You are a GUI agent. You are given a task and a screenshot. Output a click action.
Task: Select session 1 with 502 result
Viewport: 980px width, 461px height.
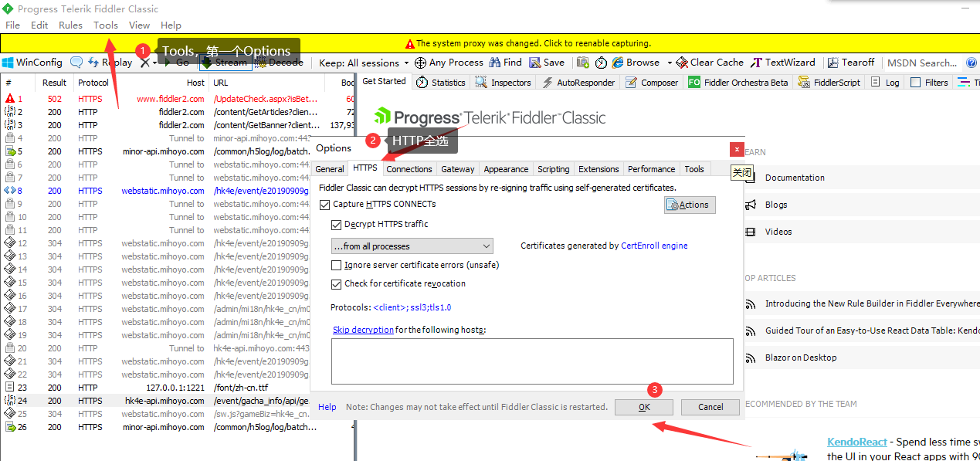[x=177, y=99]
